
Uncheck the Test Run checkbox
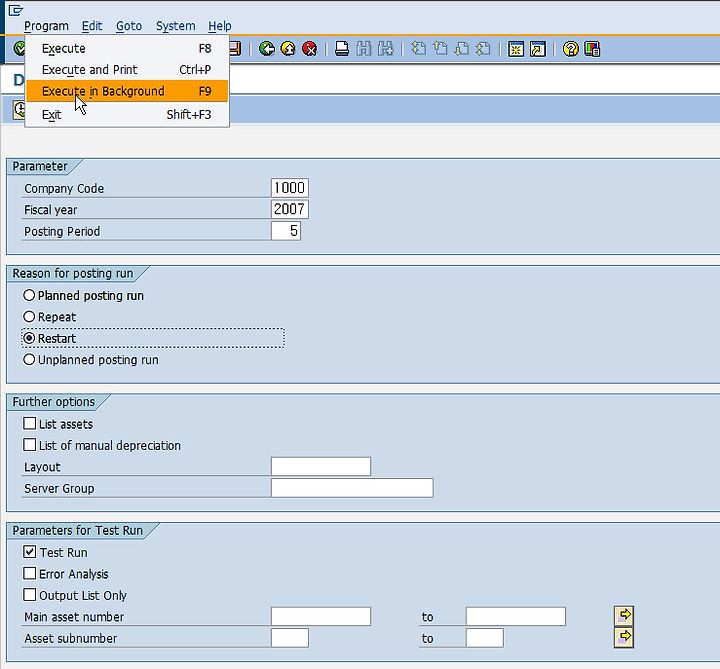pyautogui.click(x=29, y=552)
